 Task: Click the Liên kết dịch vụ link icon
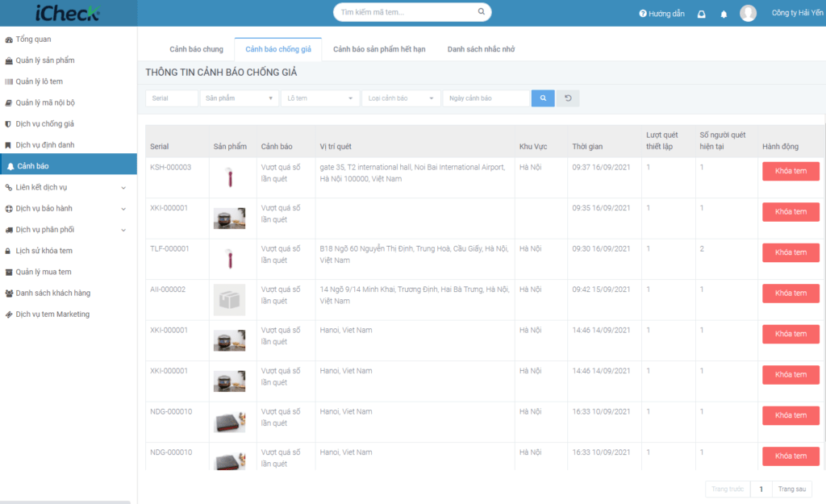(x=8, y=187)
